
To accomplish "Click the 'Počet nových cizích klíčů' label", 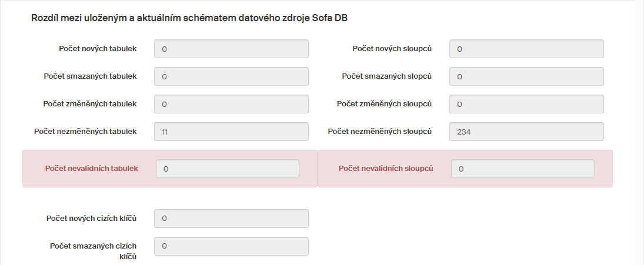I will pos(91,219).
